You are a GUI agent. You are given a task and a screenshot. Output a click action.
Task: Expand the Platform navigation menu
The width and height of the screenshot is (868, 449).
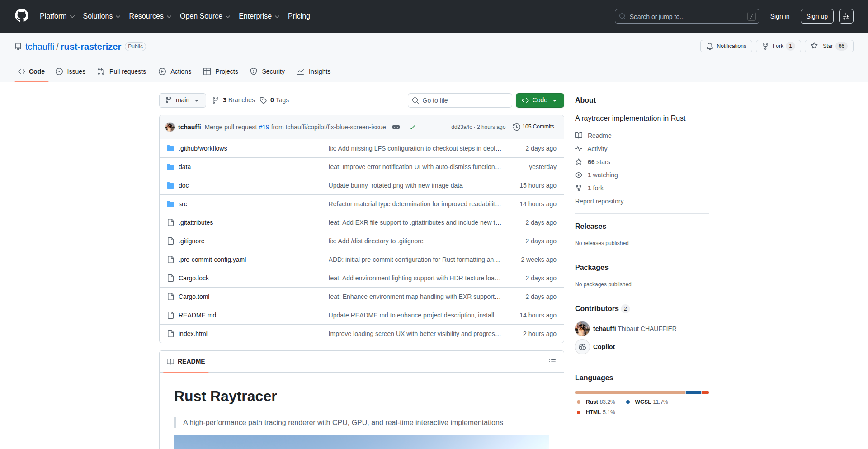point(57,16)
